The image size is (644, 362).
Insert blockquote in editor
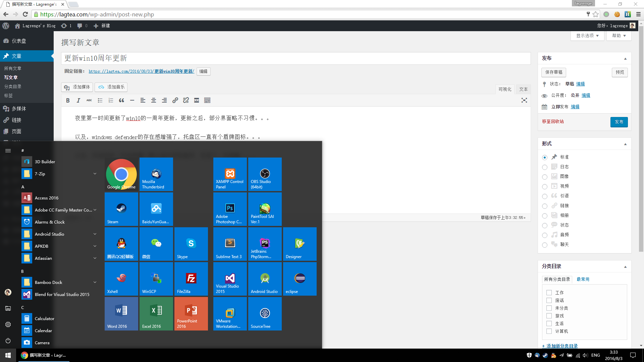click(121, 100)
